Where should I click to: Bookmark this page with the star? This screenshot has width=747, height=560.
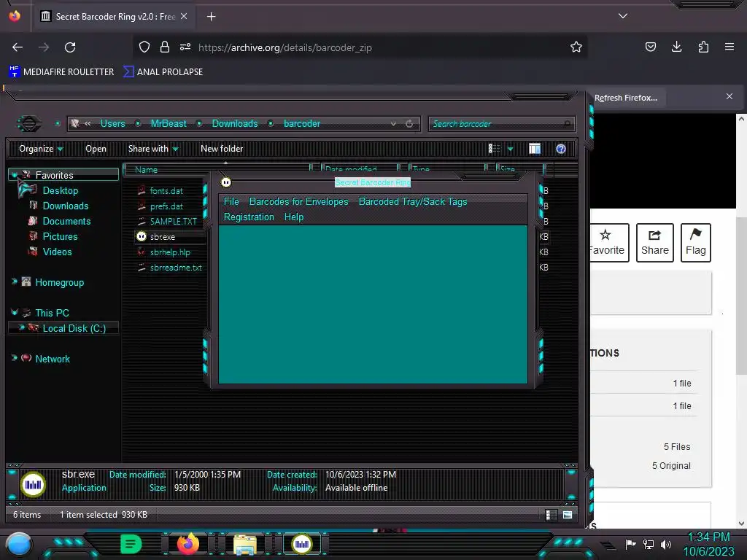click(x=576, y=47)
